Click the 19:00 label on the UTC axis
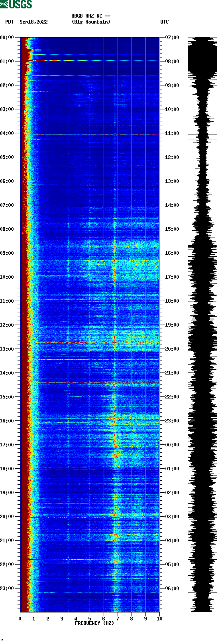 [x=172, y=325]
